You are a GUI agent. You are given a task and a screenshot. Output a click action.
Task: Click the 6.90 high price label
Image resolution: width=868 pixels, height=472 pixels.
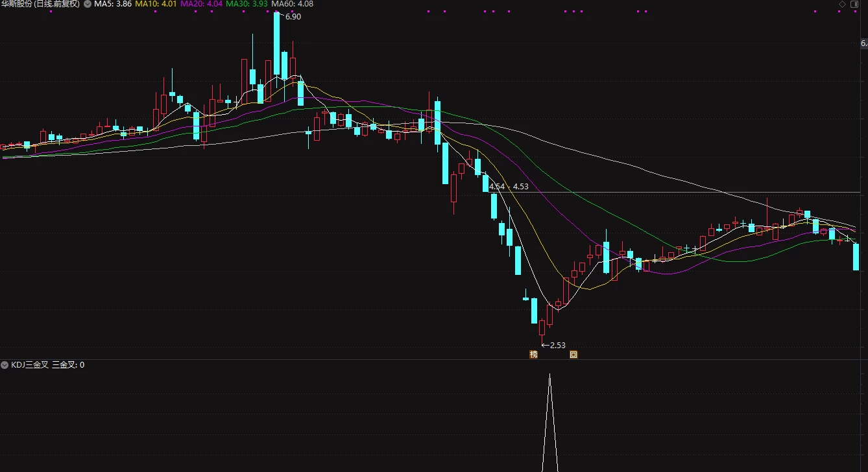pos(293,17)
